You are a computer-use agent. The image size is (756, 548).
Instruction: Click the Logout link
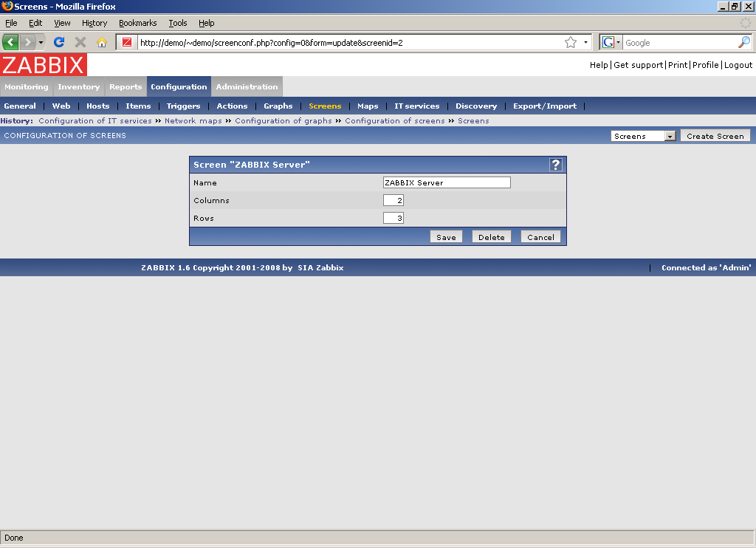click(738, 65)
